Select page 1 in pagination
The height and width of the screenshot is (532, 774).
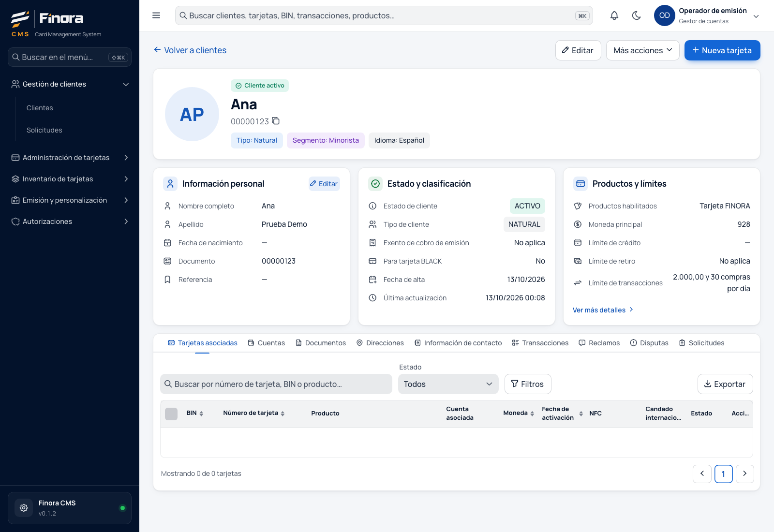(724, 474)
